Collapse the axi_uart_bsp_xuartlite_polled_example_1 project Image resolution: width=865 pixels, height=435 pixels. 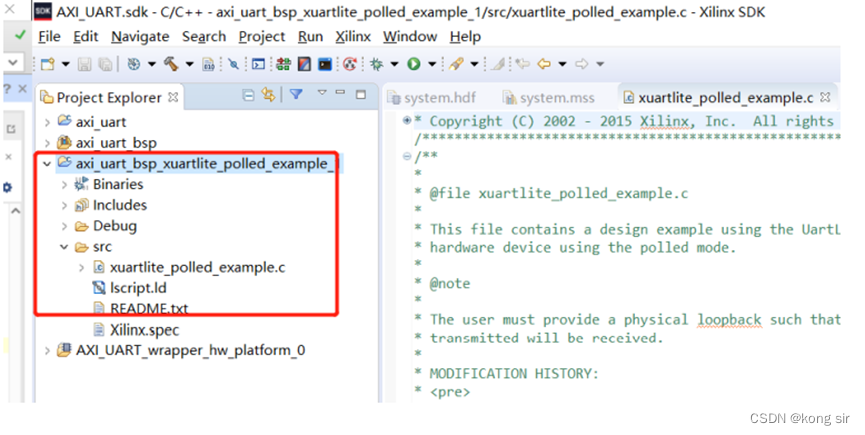click(47, 164)
